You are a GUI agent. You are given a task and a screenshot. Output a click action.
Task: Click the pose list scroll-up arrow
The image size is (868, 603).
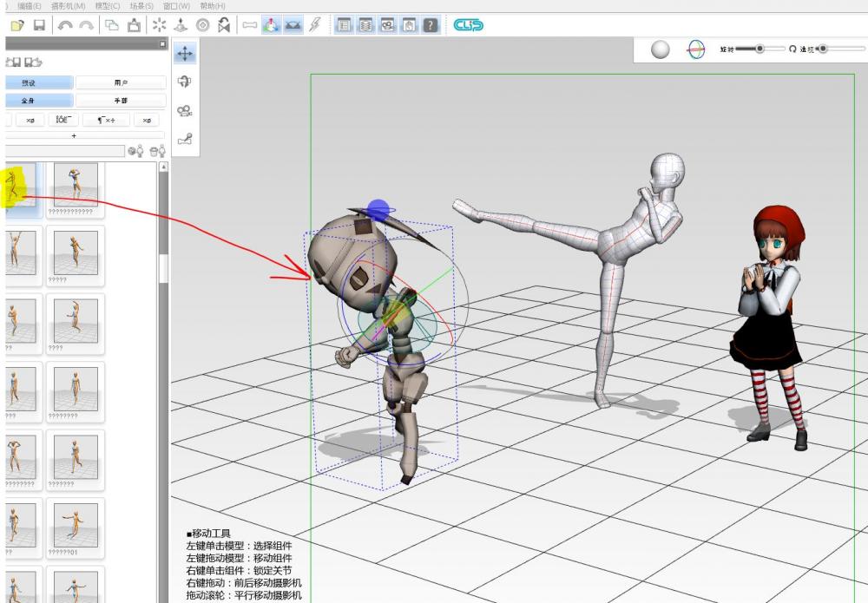[x=163, y=167]
